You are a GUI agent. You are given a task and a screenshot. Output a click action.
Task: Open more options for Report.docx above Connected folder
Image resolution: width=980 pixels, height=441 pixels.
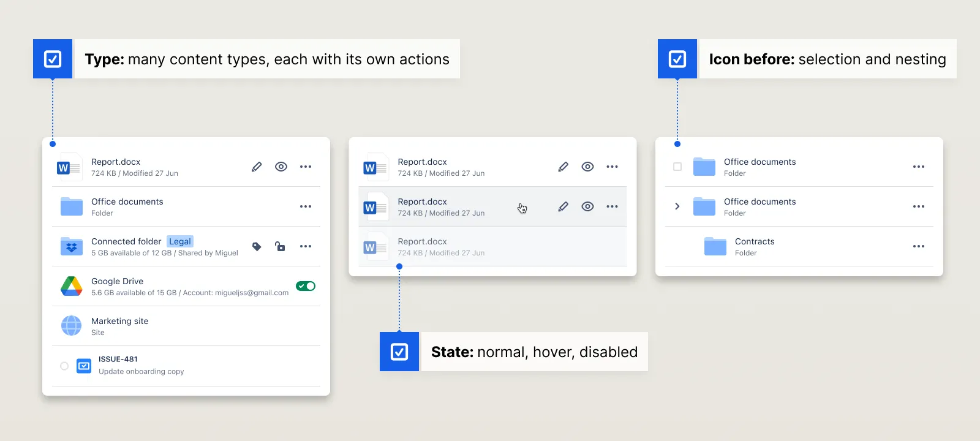point(306,167)
